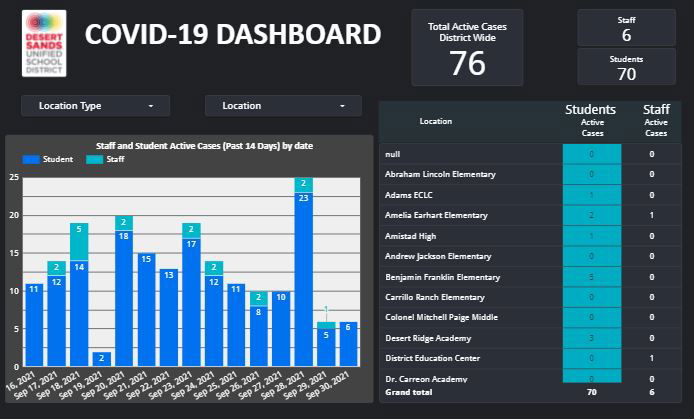Open the Location Type dropdown

[x=96, y=105]
